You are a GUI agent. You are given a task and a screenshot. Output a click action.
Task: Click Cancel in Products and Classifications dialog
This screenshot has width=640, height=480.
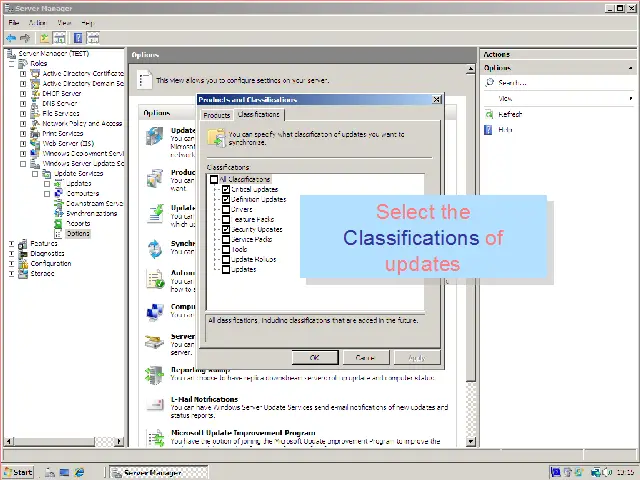[x=366, y=358]
